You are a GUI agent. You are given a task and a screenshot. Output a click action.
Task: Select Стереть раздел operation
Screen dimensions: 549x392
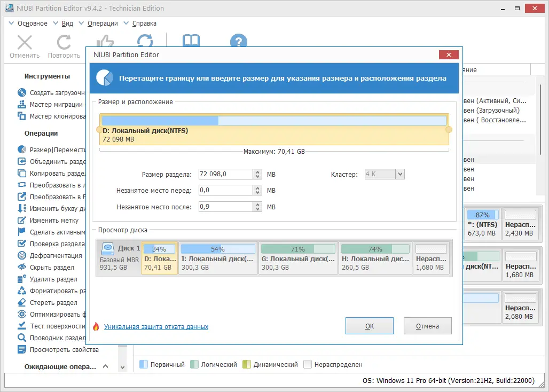(x=48, y=303)
